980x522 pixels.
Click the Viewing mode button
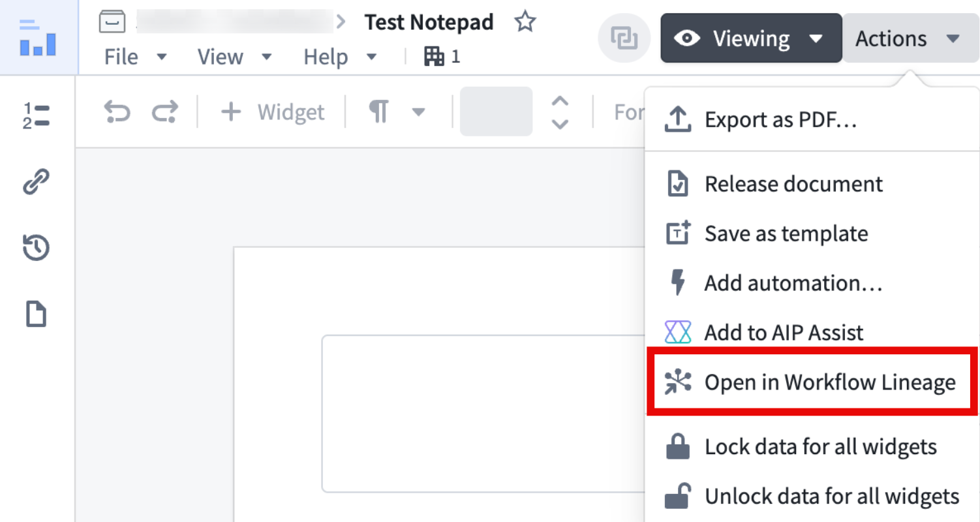pyautogui.click(x=749, y=38)
